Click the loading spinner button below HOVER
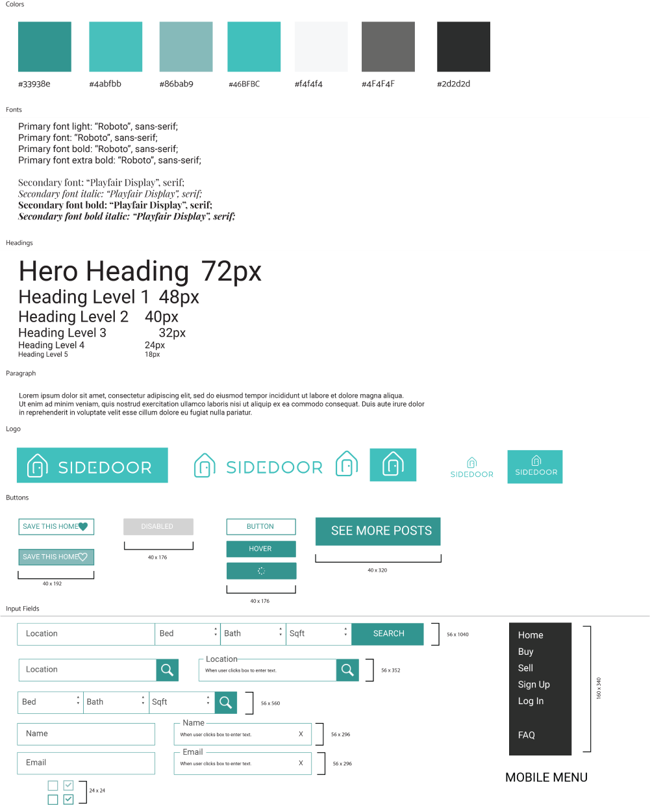 [261, 570]
